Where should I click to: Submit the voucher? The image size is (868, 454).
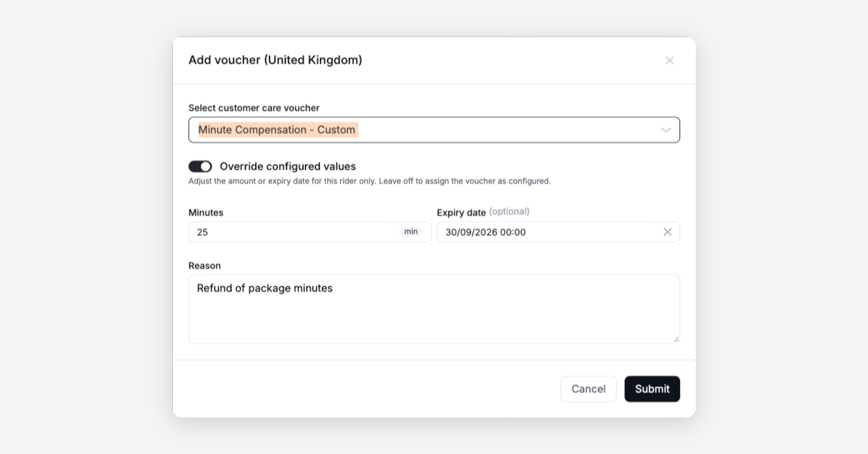pos(652,389)
